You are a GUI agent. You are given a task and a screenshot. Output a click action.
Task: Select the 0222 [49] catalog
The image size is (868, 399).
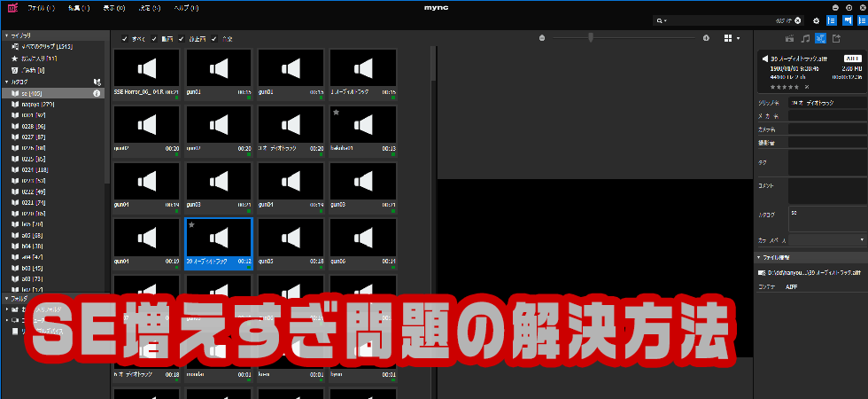52,192
